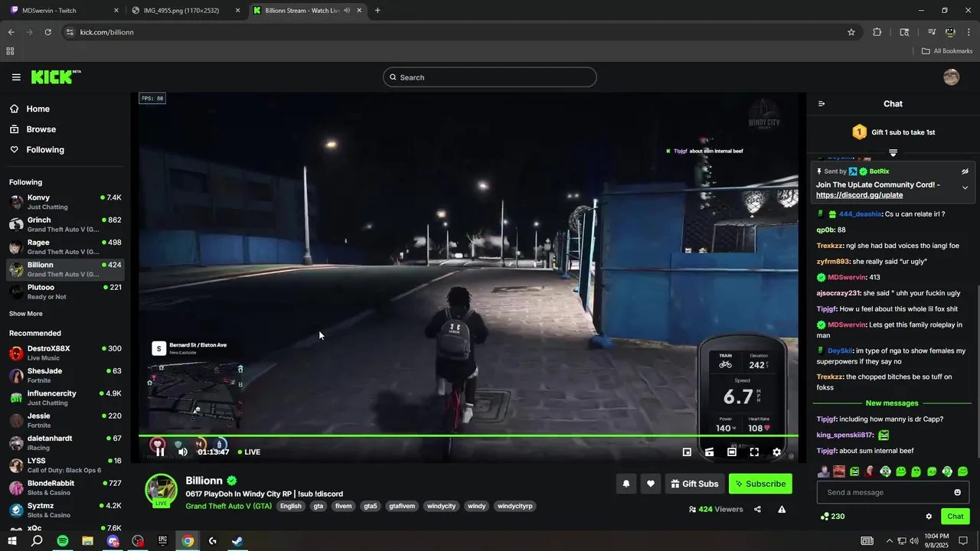This screenshot has width=980, height=551.
Task: Open the discord.gg/uplate link
Action: tap(859, 195)
